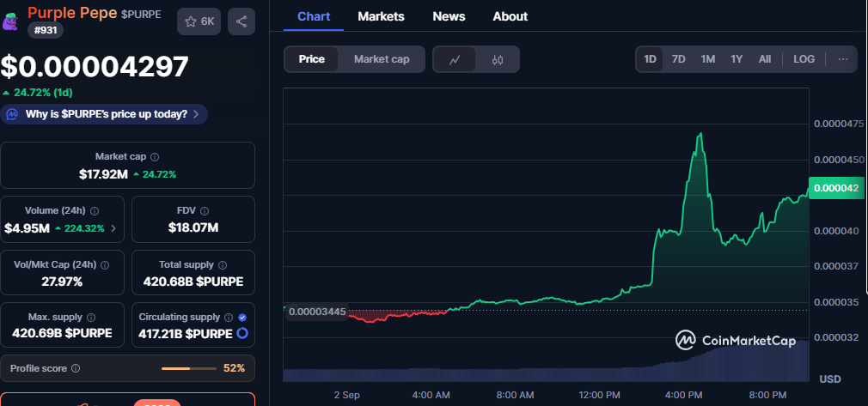Open the share icon button
The image size is (868, 406).
coord(241,21)
